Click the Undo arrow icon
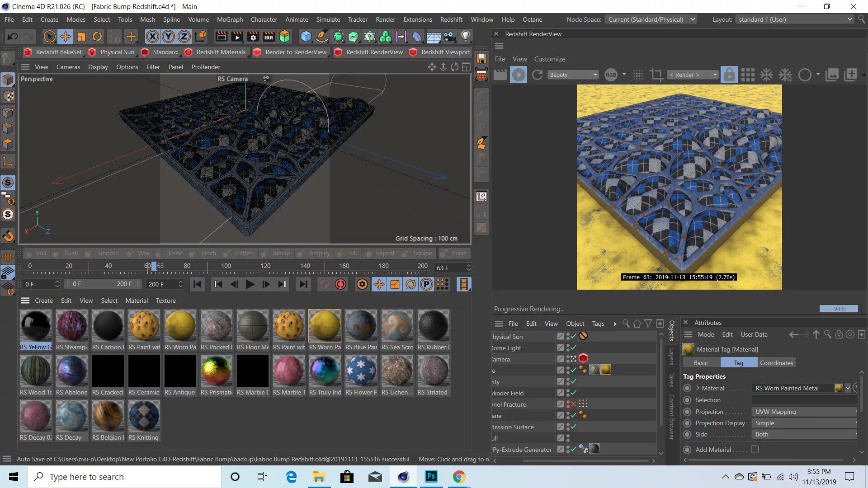This screenshot has height=488, width=868. [x=13, y=36]
